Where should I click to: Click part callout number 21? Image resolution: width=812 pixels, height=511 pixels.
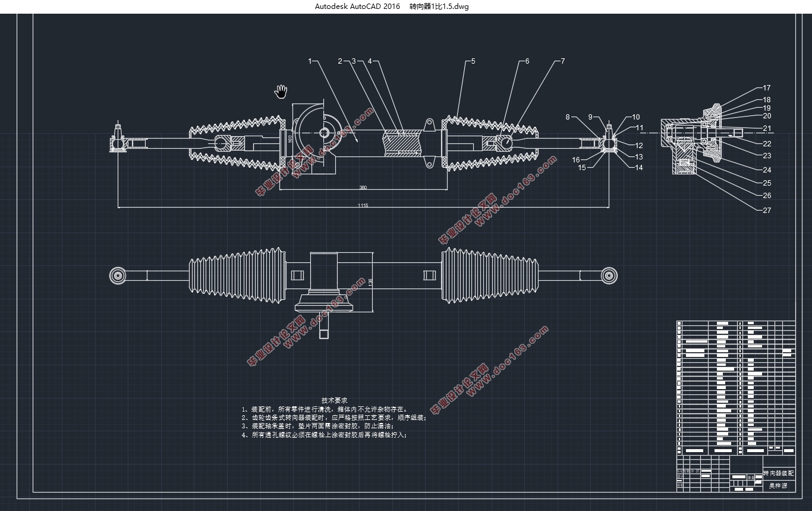[x=767, y=128]
